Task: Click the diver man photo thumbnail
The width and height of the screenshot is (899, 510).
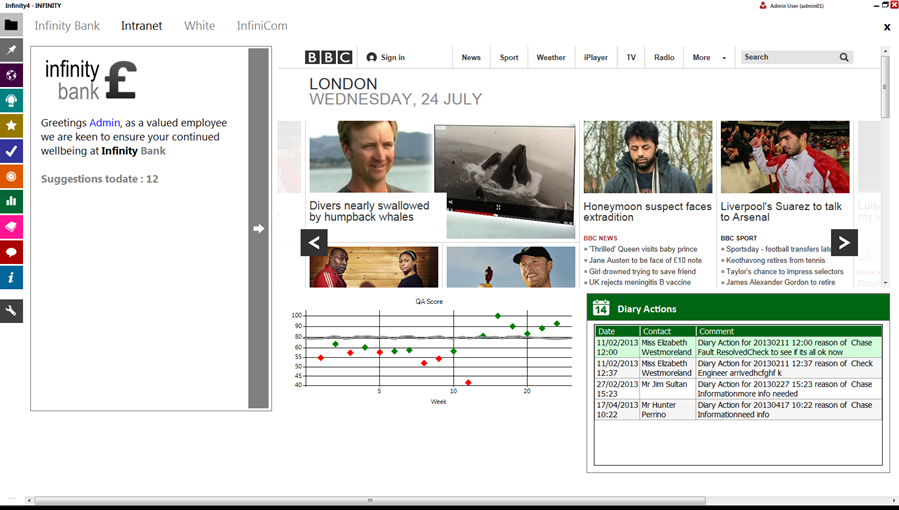Action: click(371, 156)
